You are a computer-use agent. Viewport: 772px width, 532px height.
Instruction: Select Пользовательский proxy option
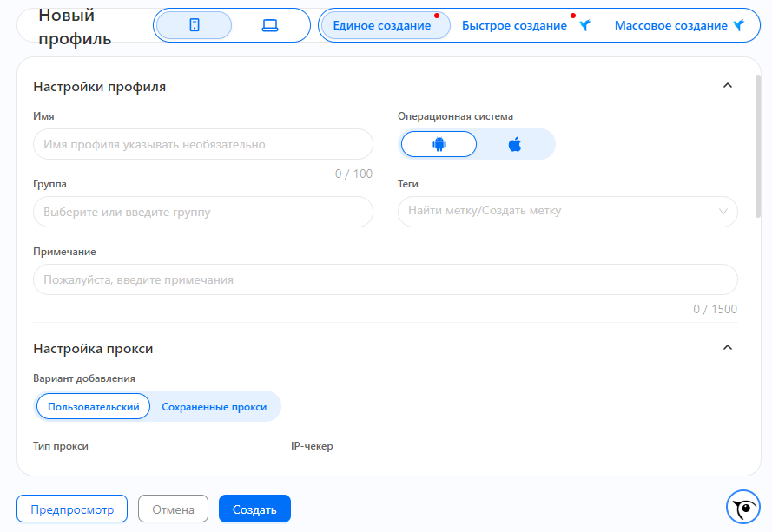pyautogui.click(x=93, y=406)
